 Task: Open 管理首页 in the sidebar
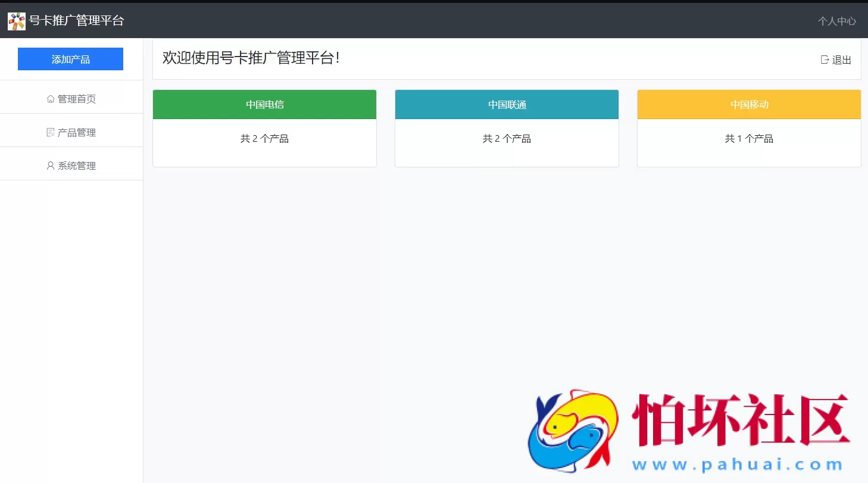[x=76, y=98]
